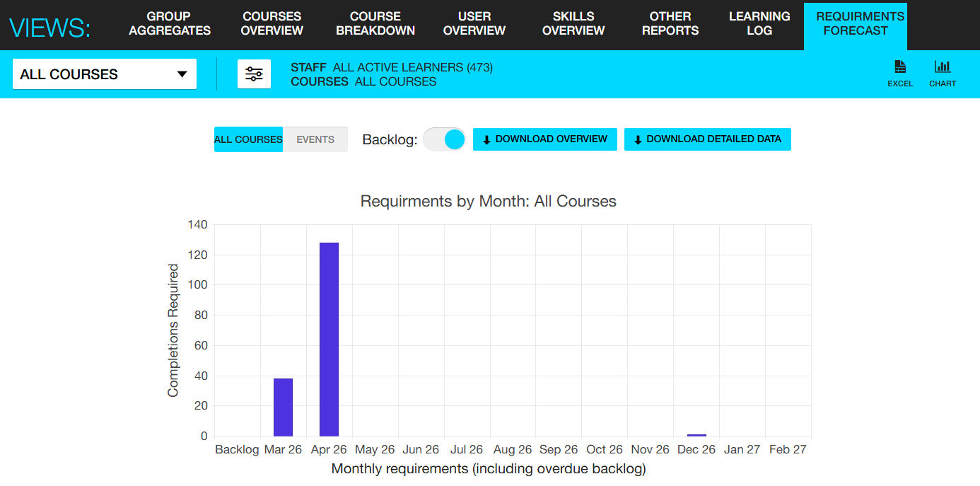Image resolution: width=980 pixels, height=486 pixels.
Task: Click the Download Detailed Data arrow icon
Action: (638, 140)
